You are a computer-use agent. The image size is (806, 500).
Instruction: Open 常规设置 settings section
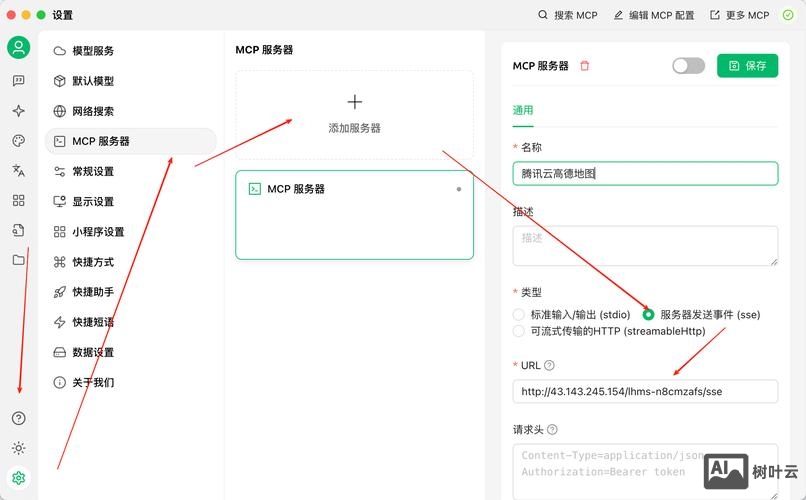[131, 172]
